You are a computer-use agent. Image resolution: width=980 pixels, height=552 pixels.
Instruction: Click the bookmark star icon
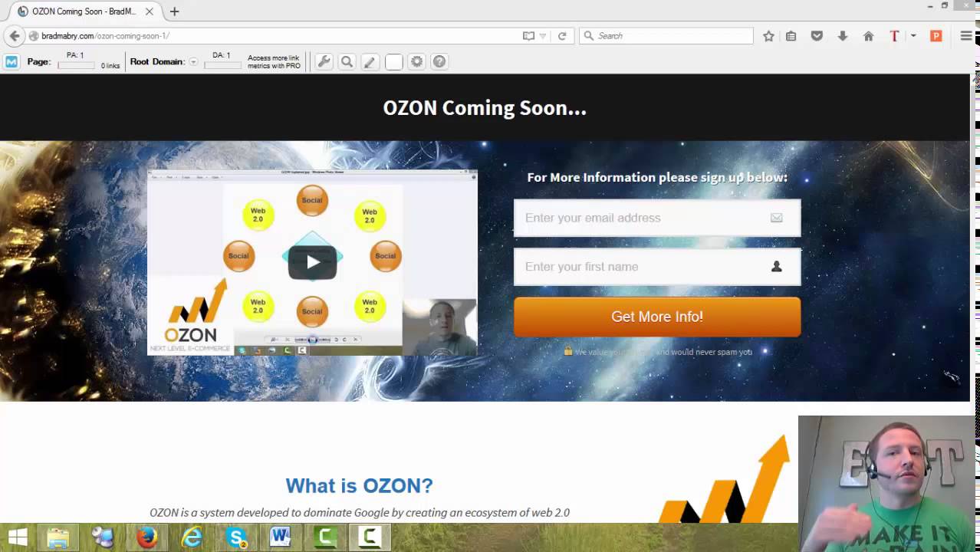pyautogui.click(x=768, y=36)
